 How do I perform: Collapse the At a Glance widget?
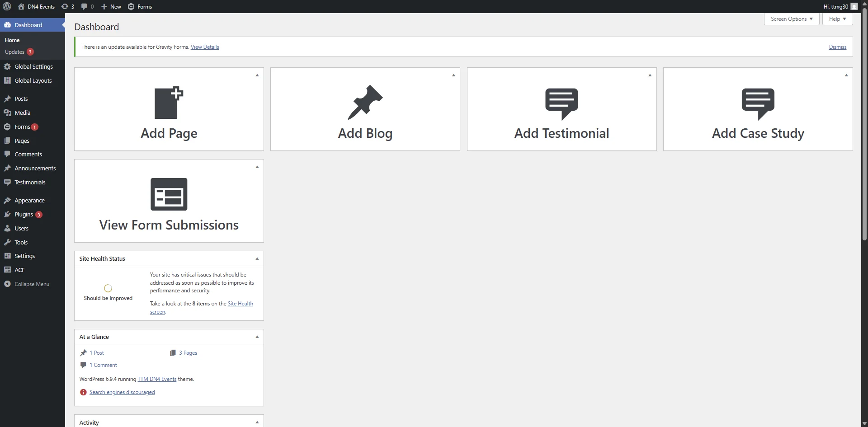click(256, 337)
